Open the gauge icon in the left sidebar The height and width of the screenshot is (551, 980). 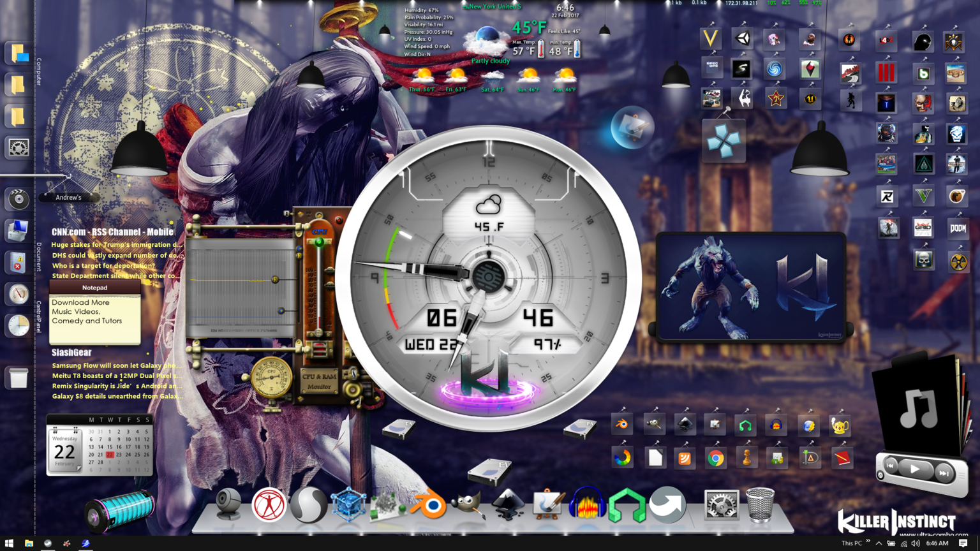18,294
